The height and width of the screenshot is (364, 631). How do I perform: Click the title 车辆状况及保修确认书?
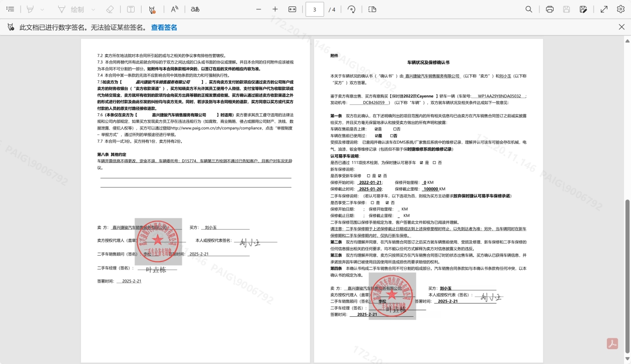[428, 63]
